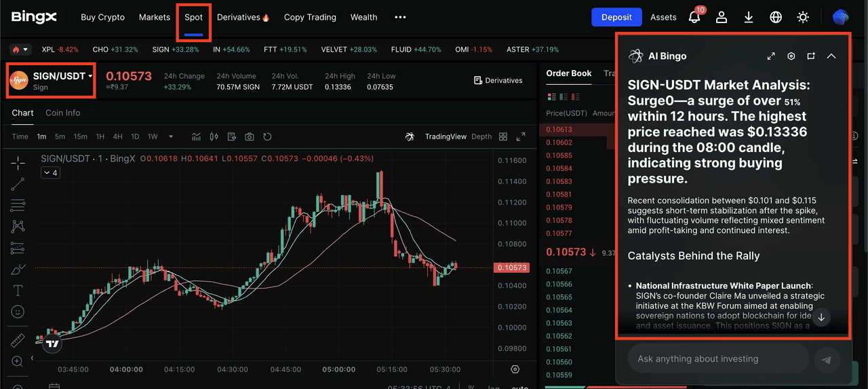Select the pattern drawing tool
Screen dimensions: 868x389
[x=18, y=226]
